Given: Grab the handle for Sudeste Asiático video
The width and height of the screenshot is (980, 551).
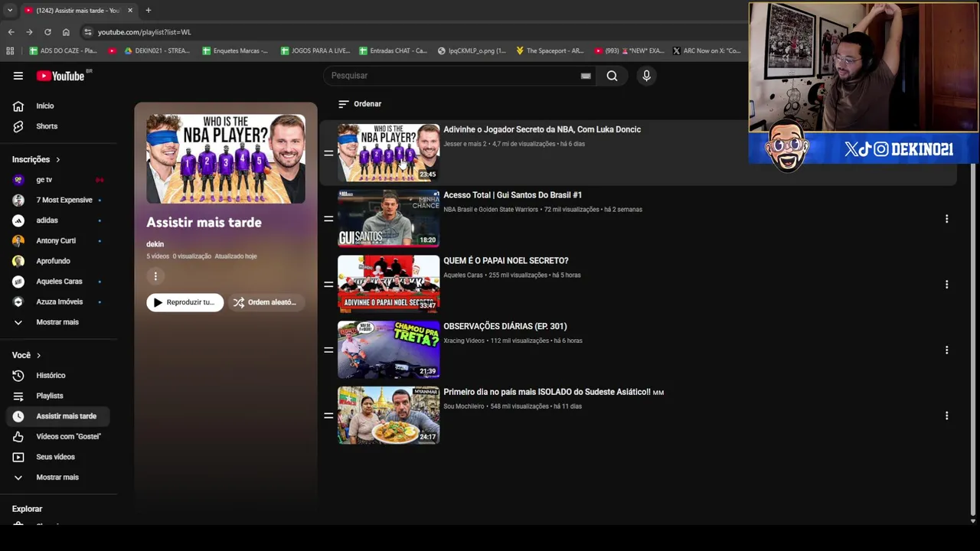Looking at the screenshot, I should [x=328, y=416].
